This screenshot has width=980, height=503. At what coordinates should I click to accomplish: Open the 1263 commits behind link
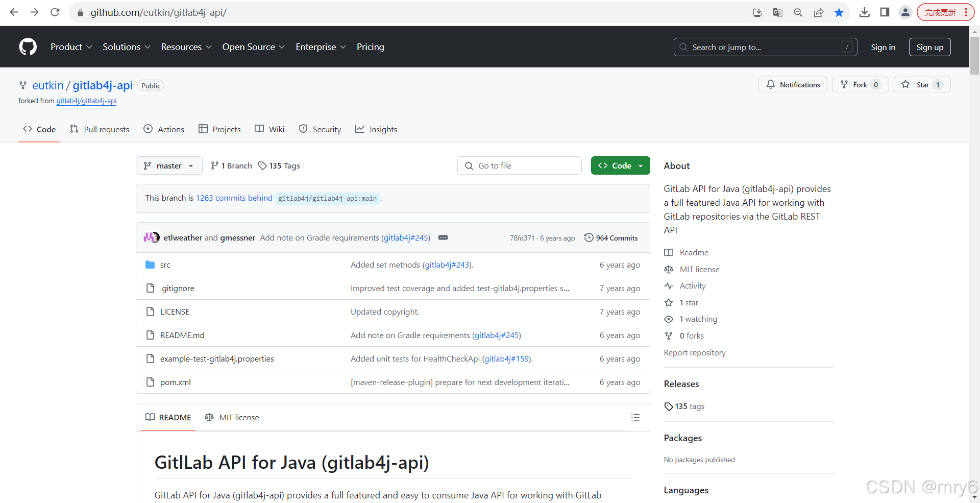click(234, 198)
